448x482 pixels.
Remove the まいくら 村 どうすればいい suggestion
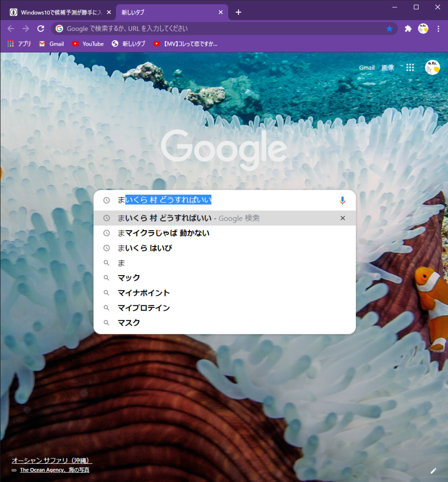342,218
